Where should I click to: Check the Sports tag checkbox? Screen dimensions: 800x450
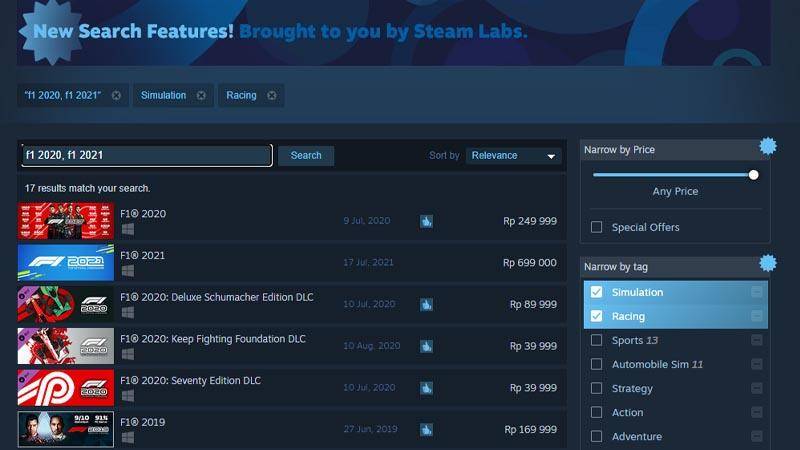[596, 340]
